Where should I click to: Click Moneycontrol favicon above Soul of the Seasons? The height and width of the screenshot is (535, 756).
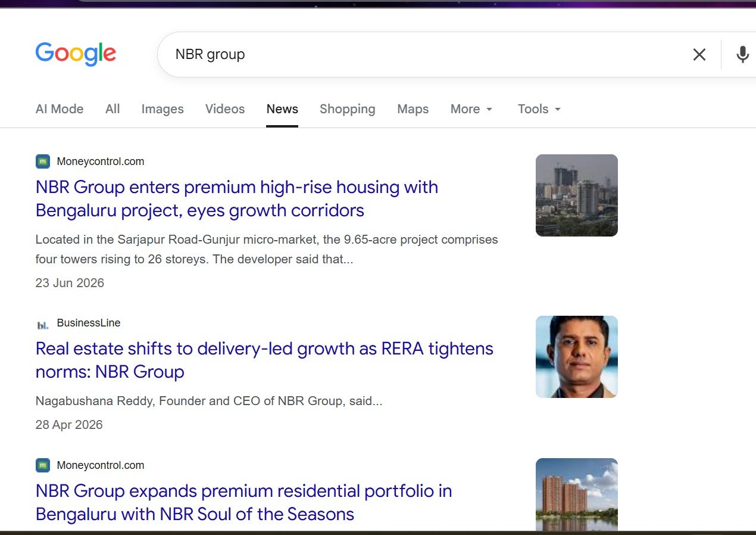coord(43,465)
